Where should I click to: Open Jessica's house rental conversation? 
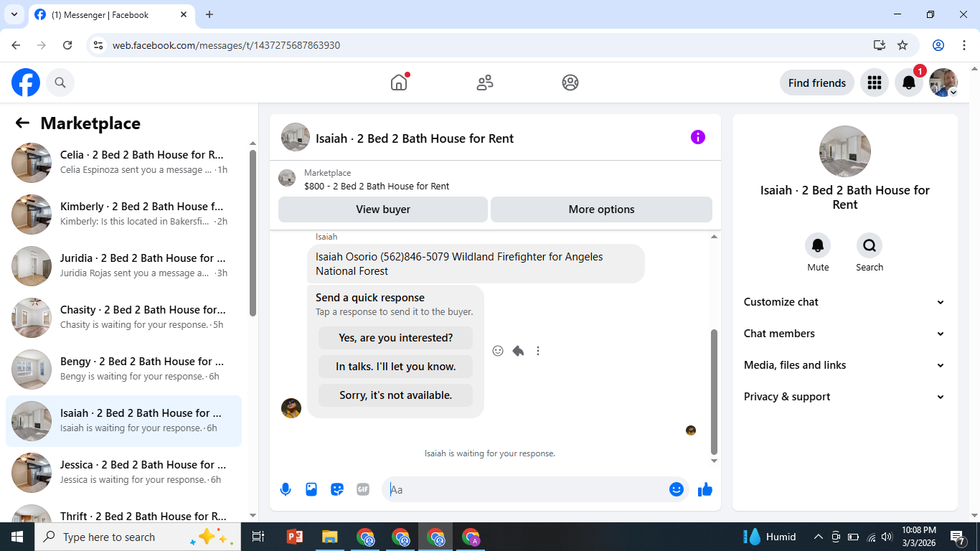tap(123, 473)
